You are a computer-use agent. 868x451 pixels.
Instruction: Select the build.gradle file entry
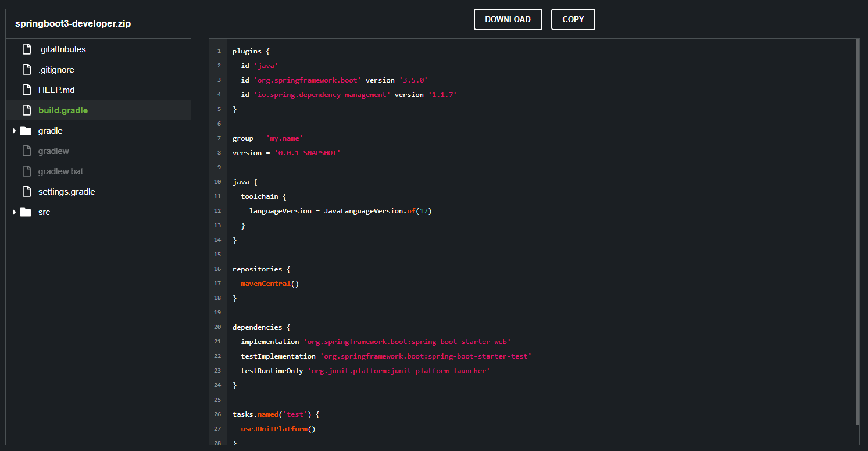98,110
